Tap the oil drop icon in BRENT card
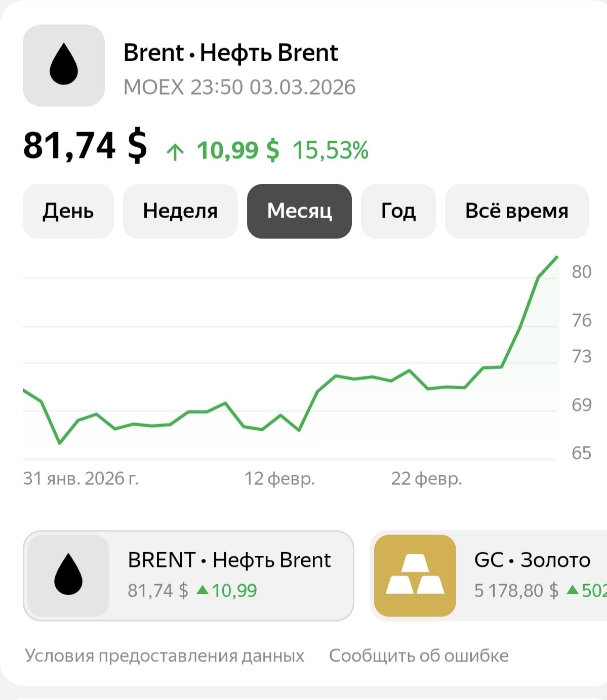The image size is (607, 700). point(68,575)
